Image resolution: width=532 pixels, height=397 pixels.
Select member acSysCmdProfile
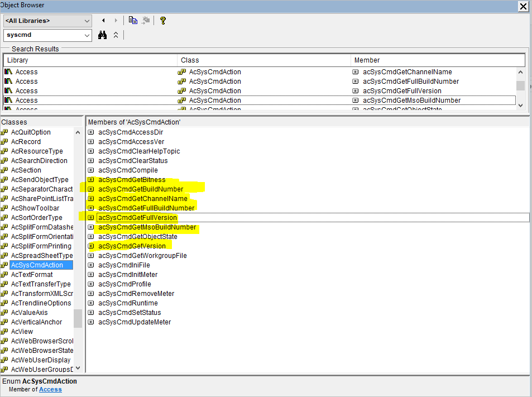124,284
